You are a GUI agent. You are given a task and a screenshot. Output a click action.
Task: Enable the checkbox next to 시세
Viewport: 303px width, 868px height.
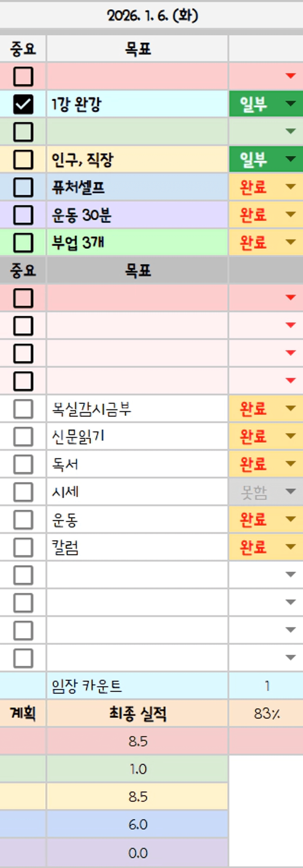pos(23,492)
